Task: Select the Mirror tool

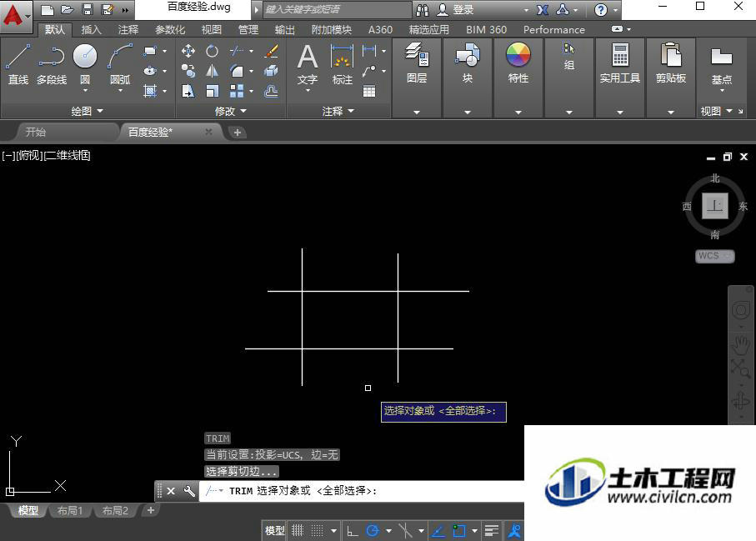Action: (213, 71)
